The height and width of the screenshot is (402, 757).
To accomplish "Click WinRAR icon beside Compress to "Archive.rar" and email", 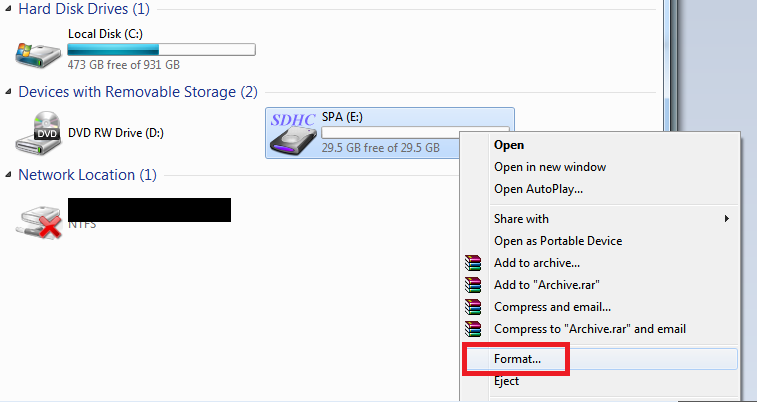I will tap(473, 329).
